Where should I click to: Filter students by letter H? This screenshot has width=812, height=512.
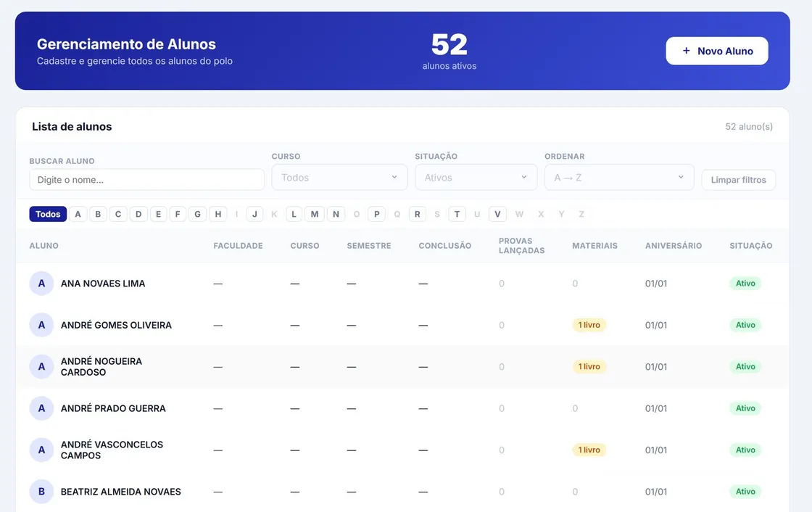[218, 214]
